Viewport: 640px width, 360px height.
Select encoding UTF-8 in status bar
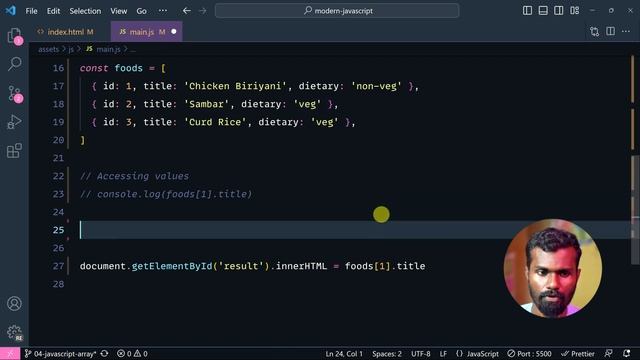click(x=420, y=354)
